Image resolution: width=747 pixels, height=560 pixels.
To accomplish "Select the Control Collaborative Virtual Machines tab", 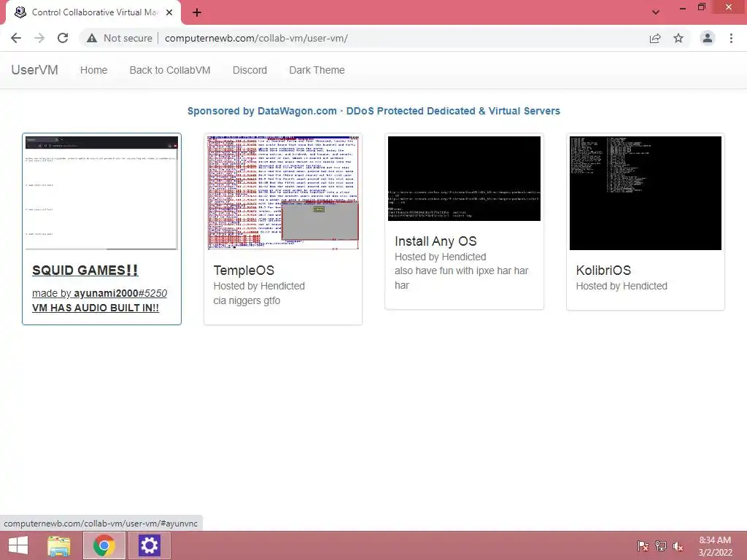I will point(93,12).
